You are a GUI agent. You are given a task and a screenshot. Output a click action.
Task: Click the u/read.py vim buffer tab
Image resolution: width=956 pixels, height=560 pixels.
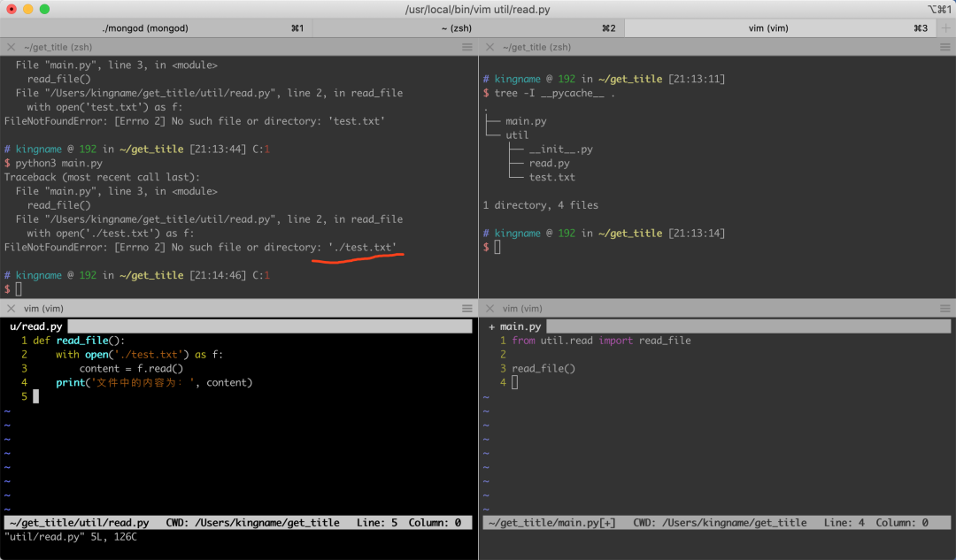pyautogui.click(x=36, y=326)
